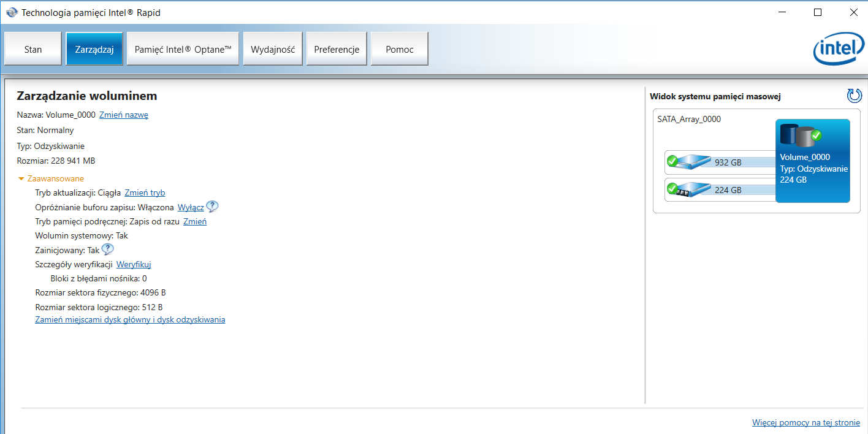The height and width of the screenshot is (434, 868).
Task: Click Widok systemu pamięci masowej heading
Action: tap(715, 96)
